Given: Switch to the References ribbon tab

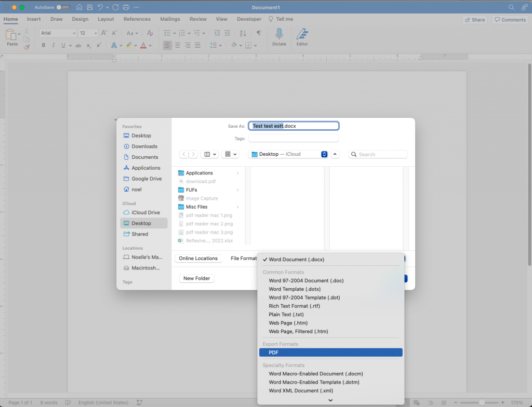Looking at the screenshot, I should click(137, 19).
